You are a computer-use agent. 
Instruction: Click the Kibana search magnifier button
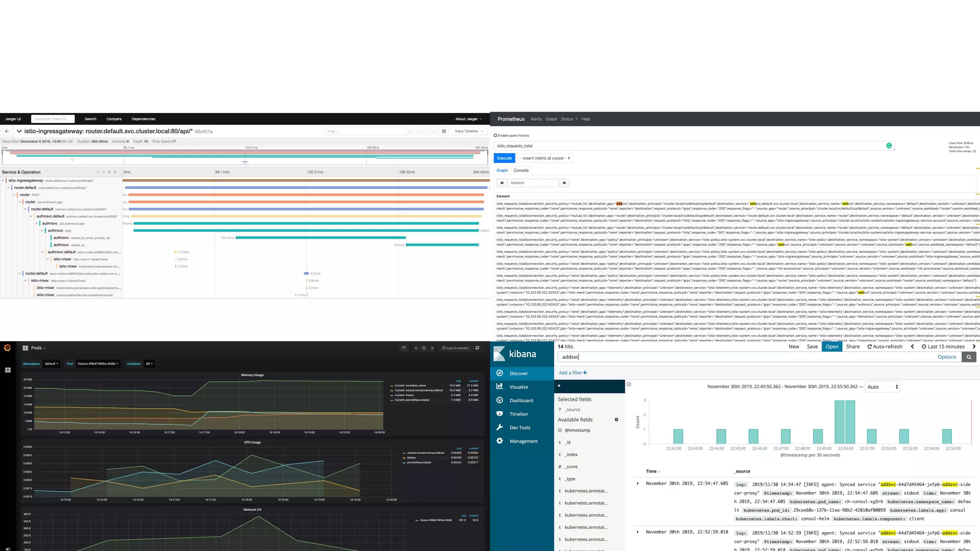pos(969,357)
